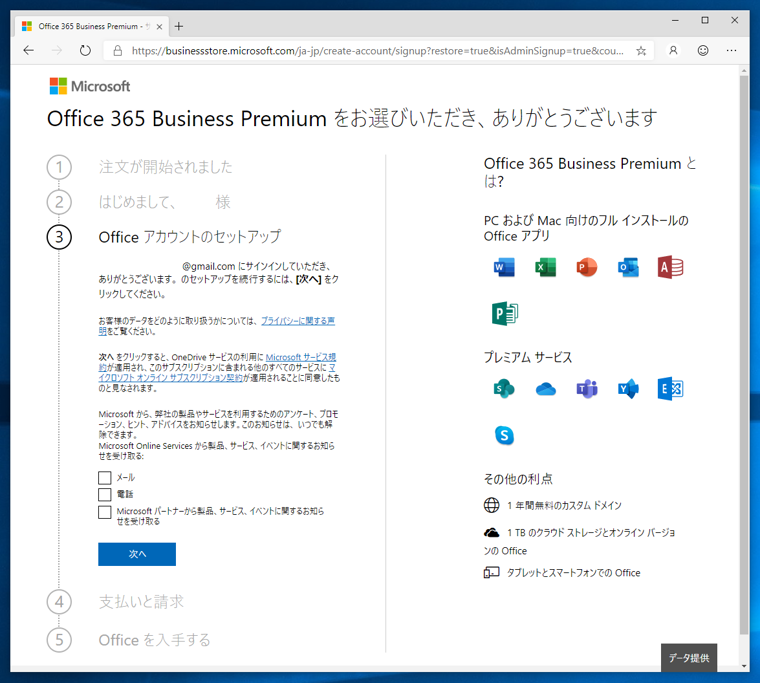Click the tablet and smartphone icon
760x683 pixels.
(x=491, y=572)
